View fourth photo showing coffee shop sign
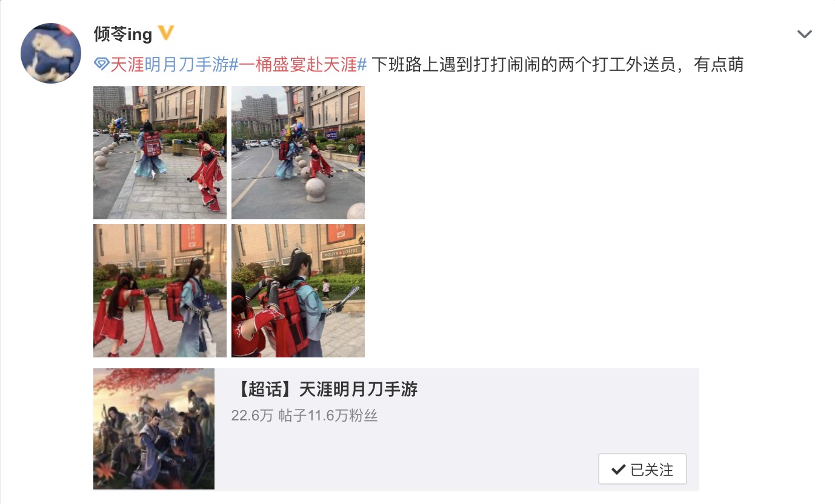The width and height of the screenshot is (835, 504). pos(298,291)
